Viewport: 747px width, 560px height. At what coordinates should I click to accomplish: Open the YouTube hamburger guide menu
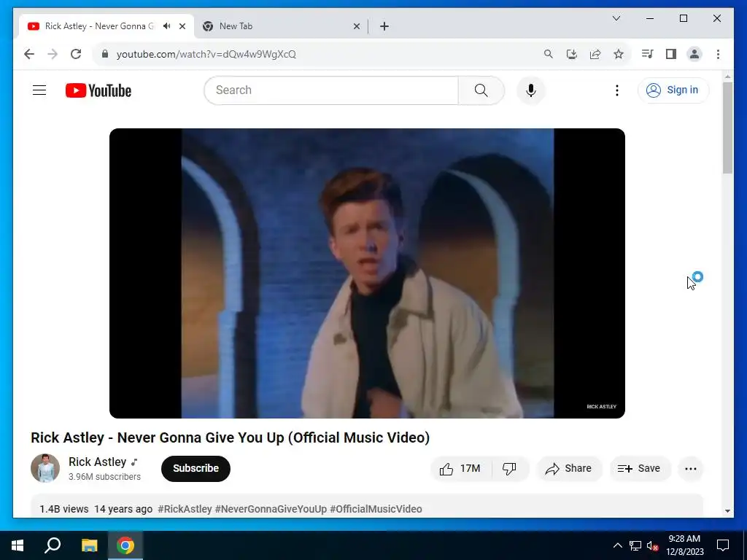point(39,90)
